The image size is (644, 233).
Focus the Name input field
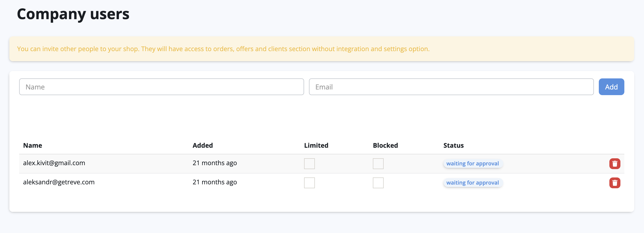click(161, 87)
